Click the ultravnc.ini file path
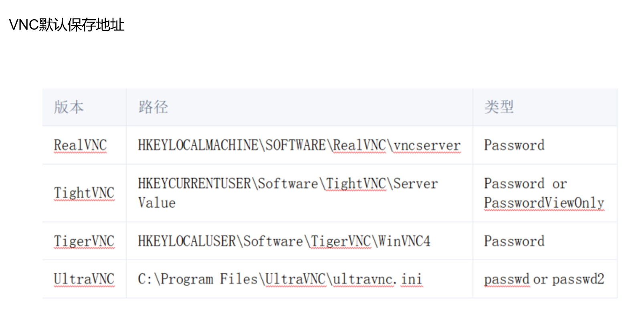 [279, 279]
